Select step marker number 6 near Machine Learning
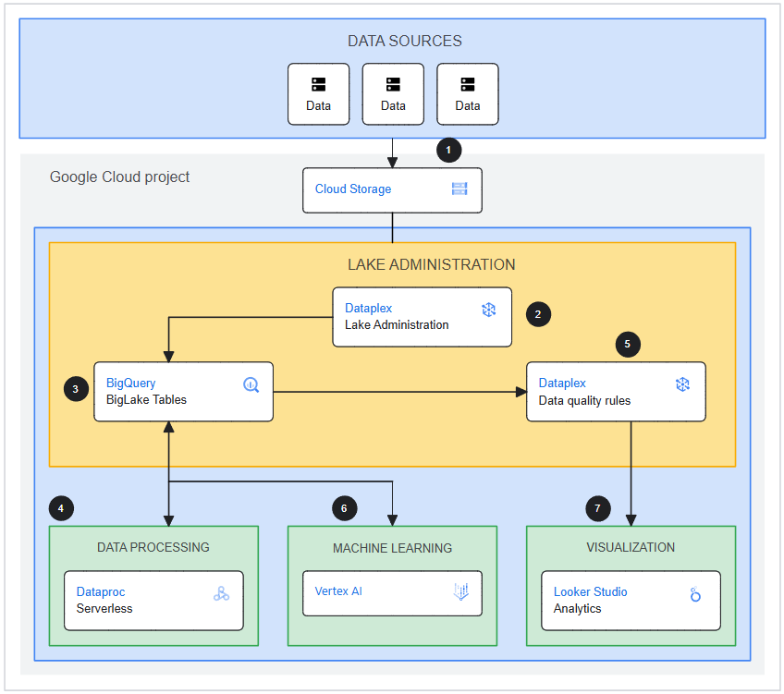 tap(344, 507)
